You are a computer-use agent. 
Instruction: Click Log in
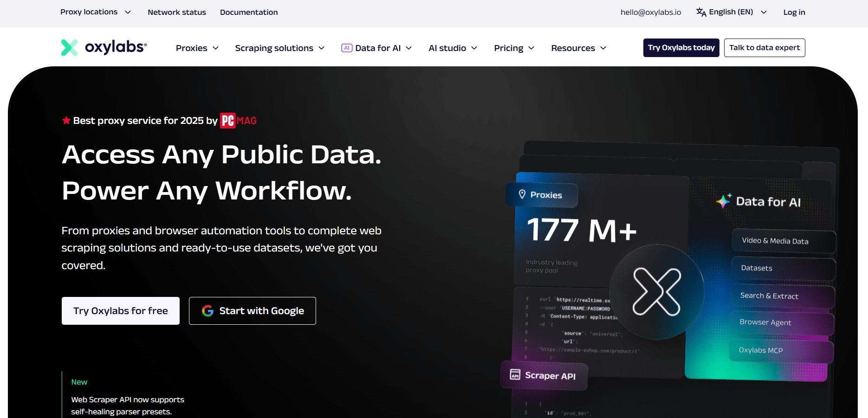point(794,12)
